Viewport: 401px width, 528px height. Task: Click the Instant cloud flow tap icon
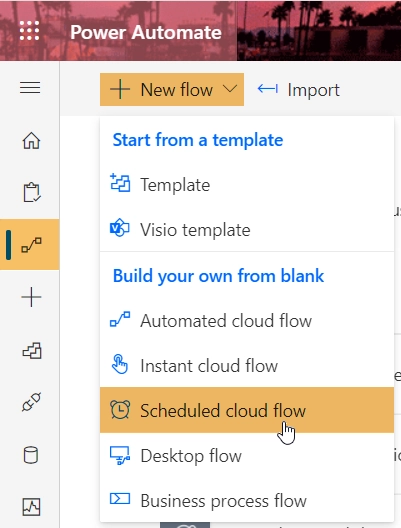click(120, 364)
